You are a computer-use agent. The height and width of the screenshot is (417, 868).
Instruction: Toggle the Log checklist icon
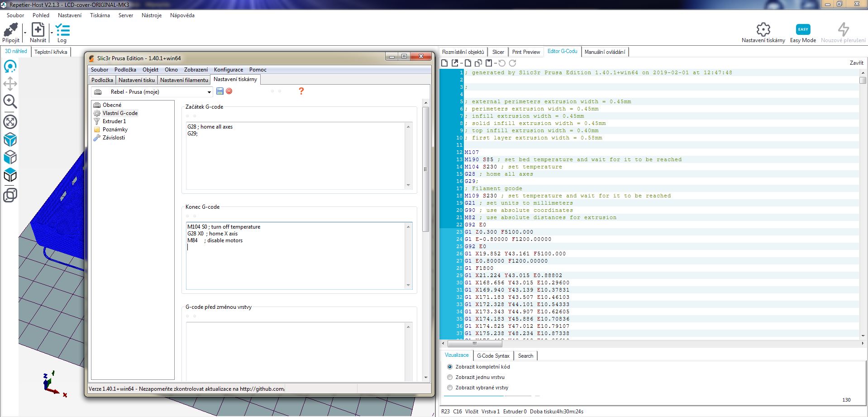62,30
